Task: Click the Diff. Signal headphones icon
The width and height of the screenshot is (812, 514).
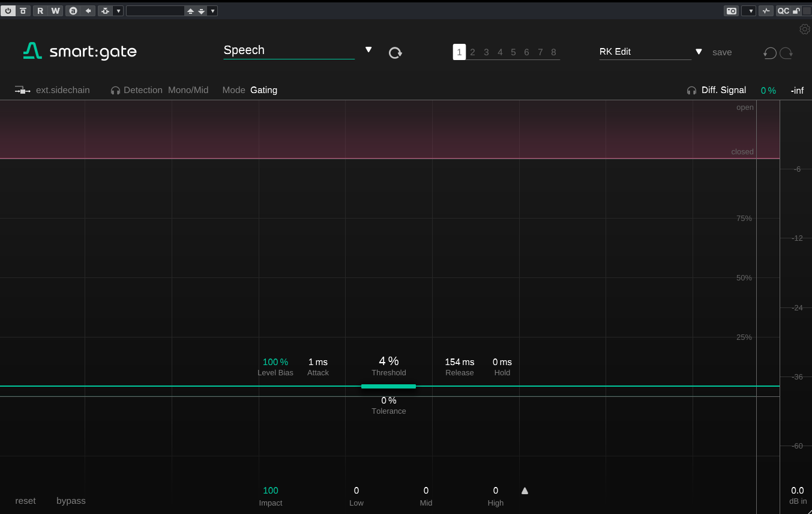Action: [x=691, y=91]
